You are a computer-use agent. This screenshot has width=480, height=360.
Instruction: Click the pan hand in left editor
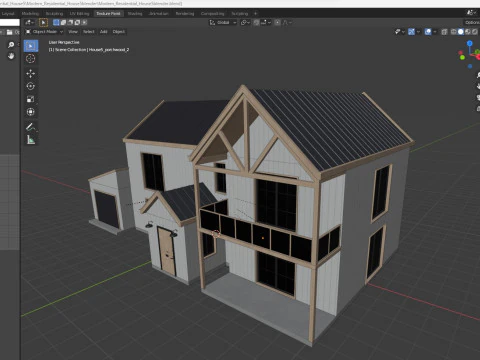(11, 56)
